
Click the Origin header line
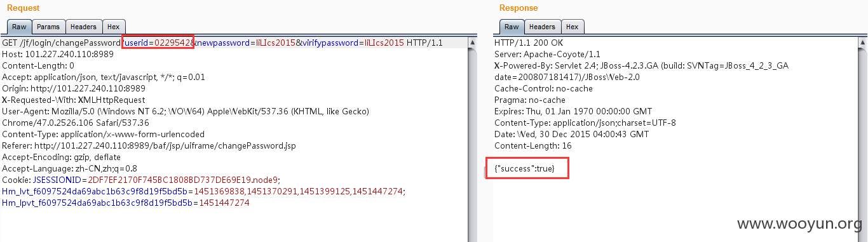point(74,89)
